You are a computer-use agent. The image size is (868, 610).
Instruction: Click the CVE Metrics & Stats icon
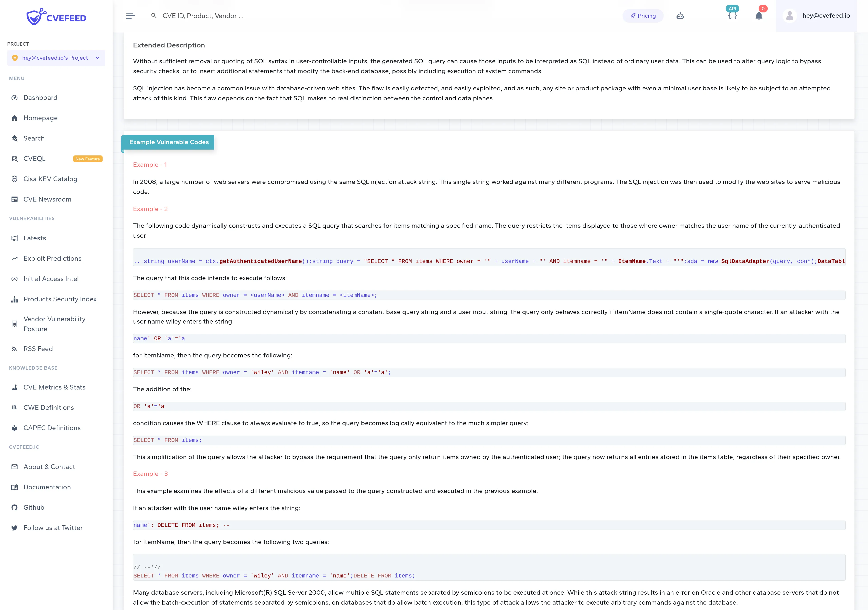coord(14,387)
